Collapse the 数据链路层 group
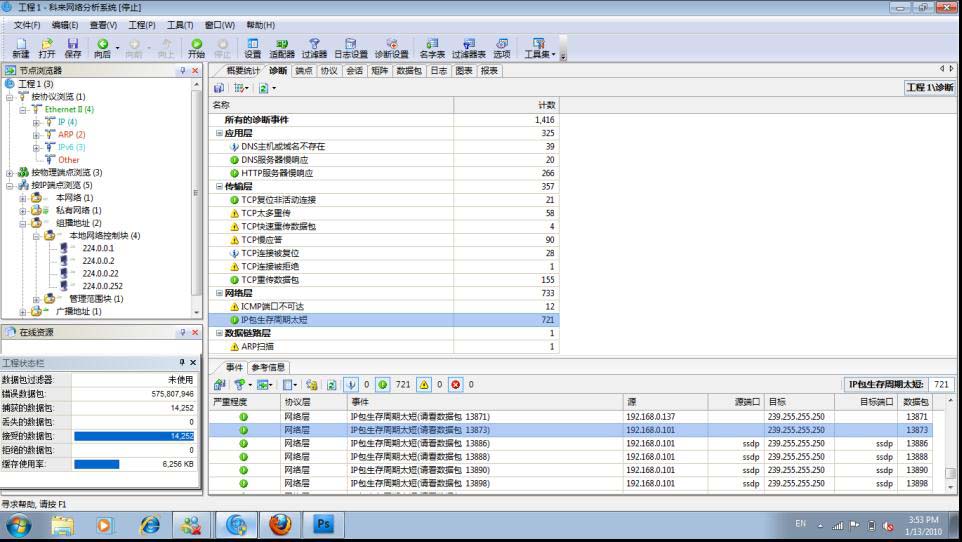Screen dimensions: 962x542 [219, 333]
